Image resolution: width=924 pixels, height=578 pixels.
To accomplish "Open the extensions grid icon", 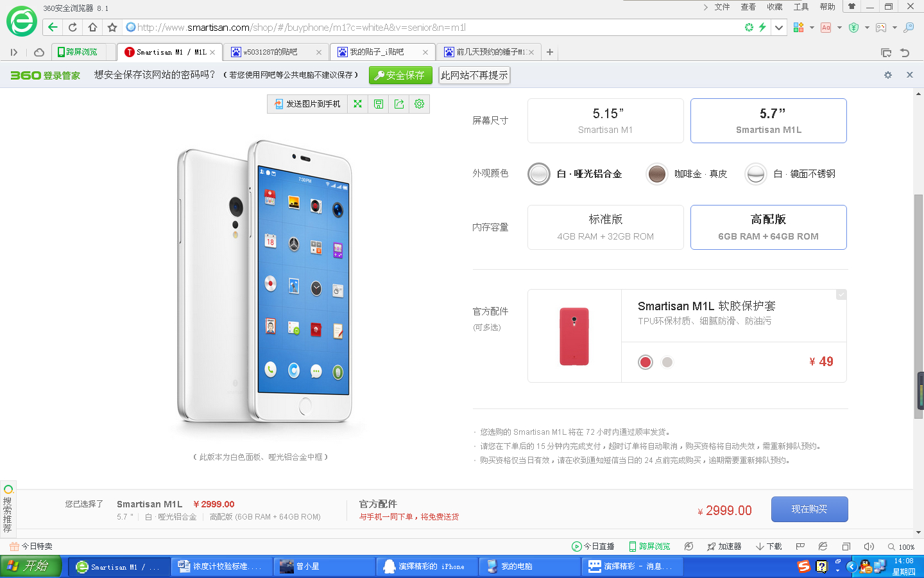I will point(799,27).
